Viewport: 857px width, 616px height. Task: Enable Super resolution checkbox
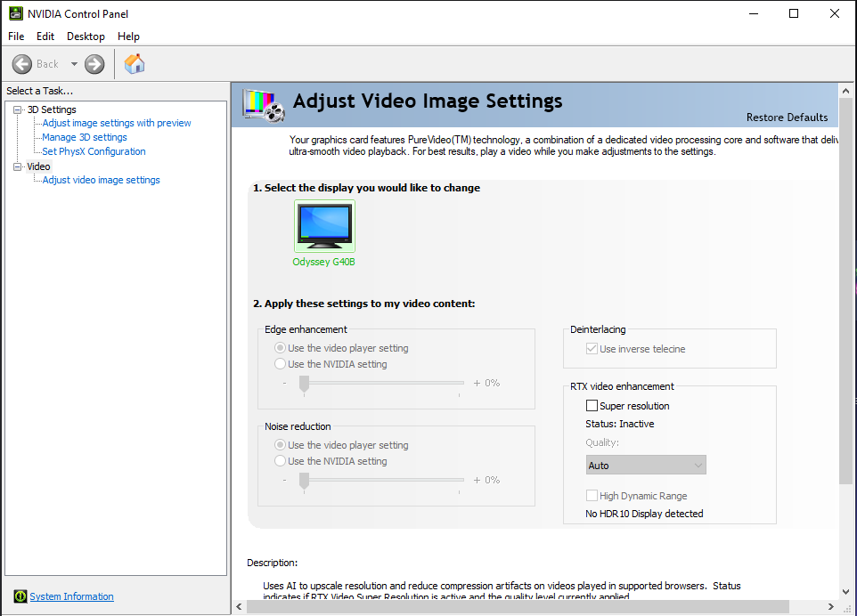592,406
